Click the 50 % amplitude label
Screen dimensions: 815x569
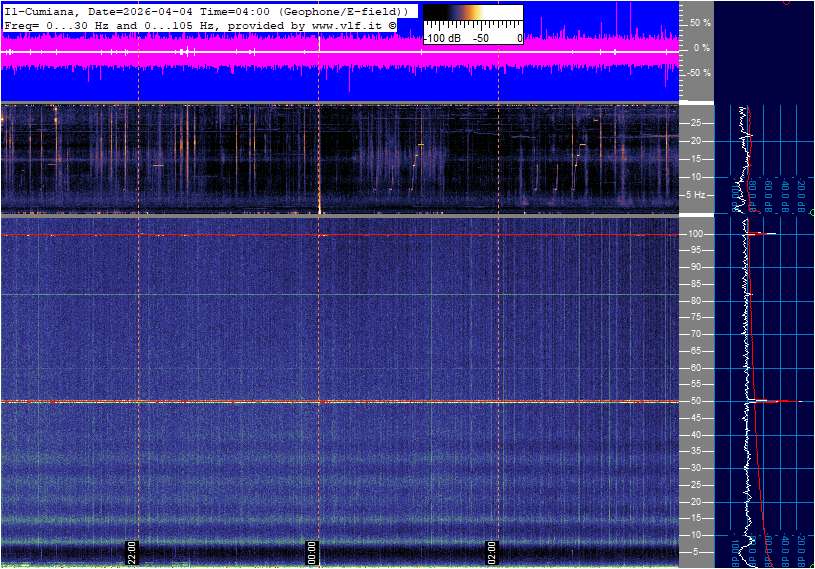700,23
